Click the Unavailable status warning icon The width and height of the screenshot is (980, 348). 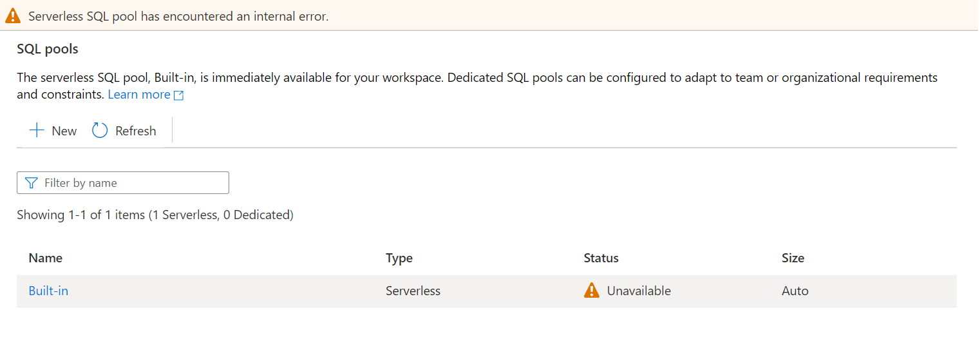tap(592, 291)
